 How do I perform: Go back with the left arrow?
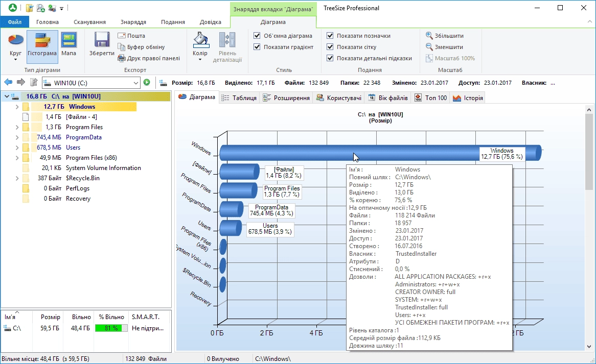[8, 82]
